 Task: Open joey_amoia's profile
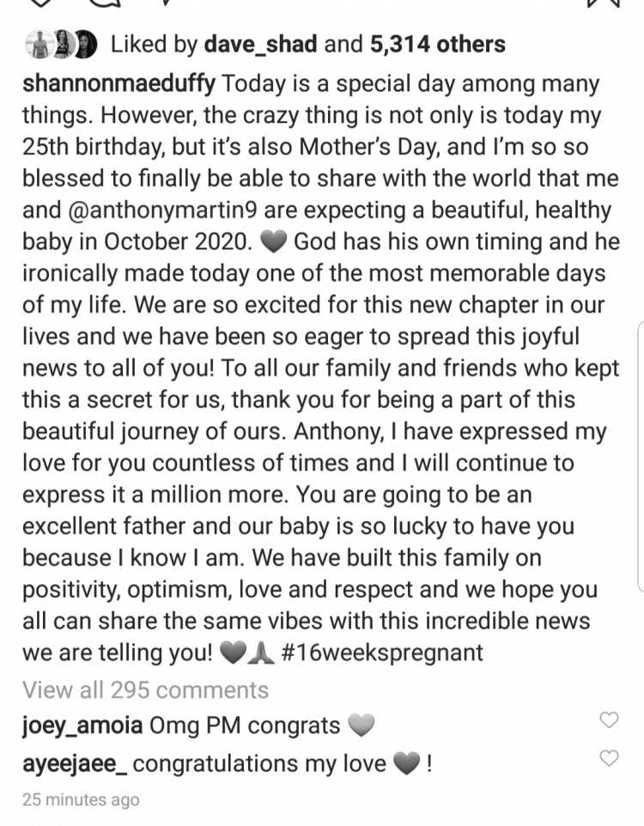coord(82,726)
